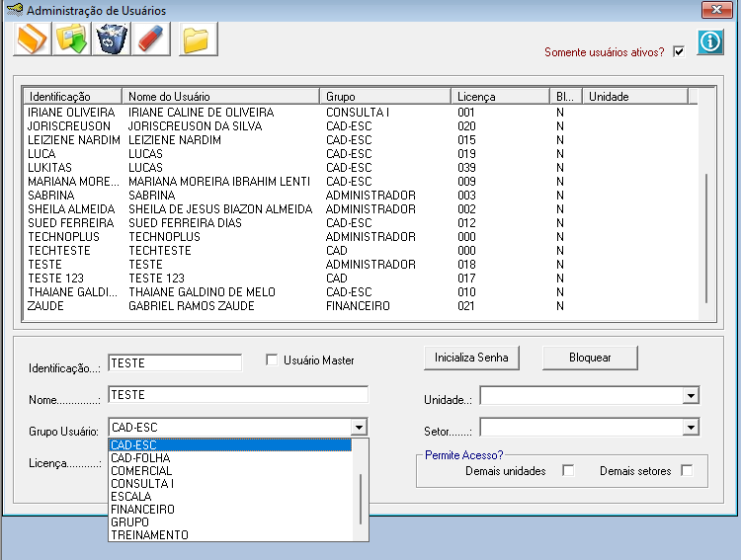Click the Bloquear button

point(590,358)
